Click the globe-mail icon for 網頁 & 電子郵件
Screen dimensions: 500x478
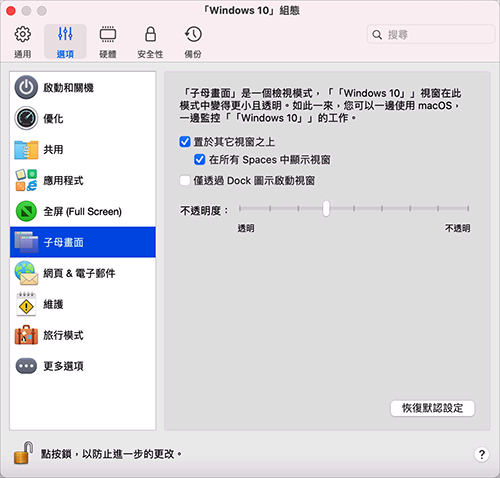26,273
